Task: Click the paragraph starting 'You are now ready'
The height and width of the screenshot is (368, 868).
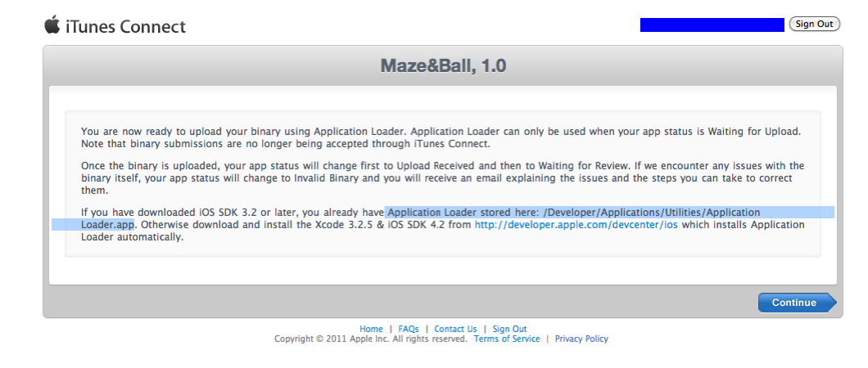Action: 442,137
